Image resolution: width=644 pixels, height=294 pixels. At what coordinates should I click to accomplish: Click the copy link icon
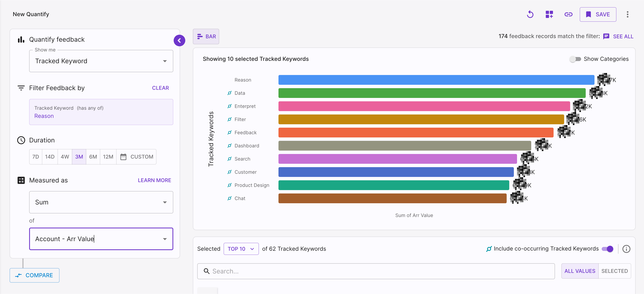point(568,14)
